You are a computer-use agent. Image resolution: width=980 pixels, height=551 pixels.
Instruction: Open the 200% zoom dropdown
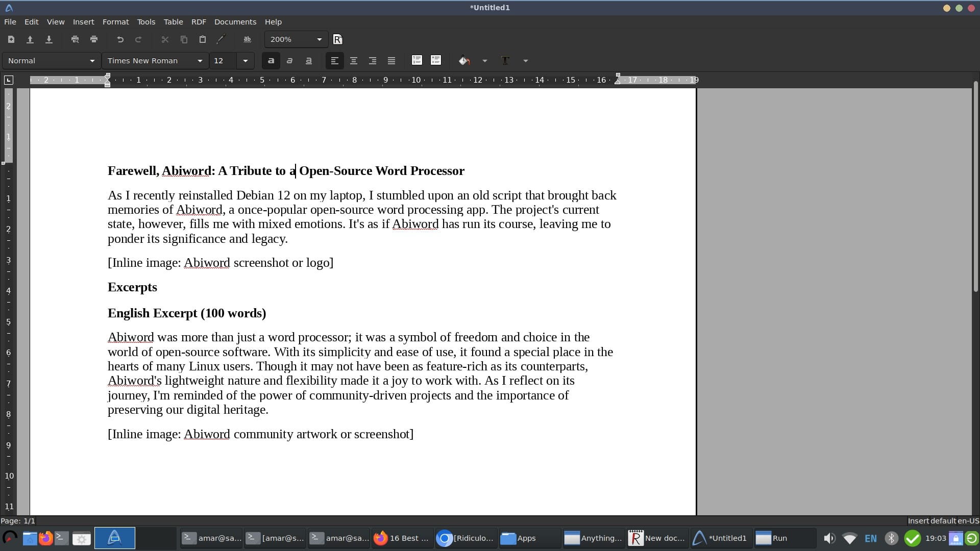pos(297,39)
